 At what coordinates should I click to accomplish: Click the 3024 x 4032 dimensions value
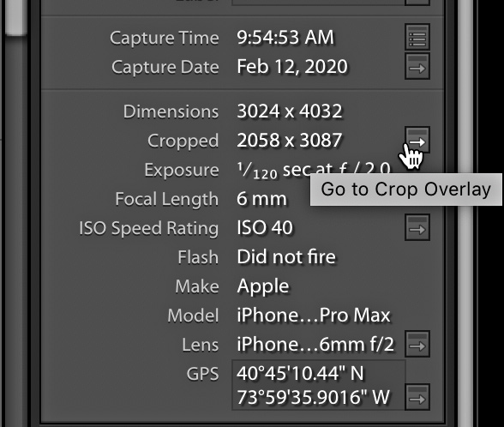tap(290, 111)
